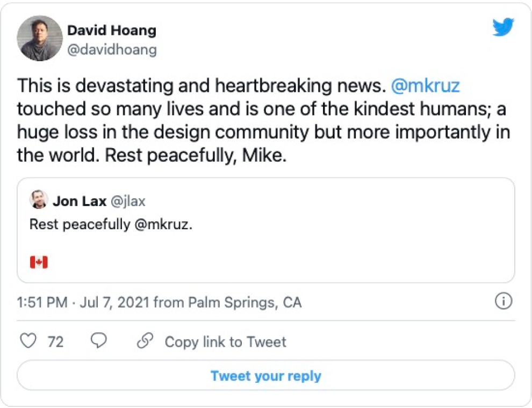Click the Palm Springs, CA location

245,303
